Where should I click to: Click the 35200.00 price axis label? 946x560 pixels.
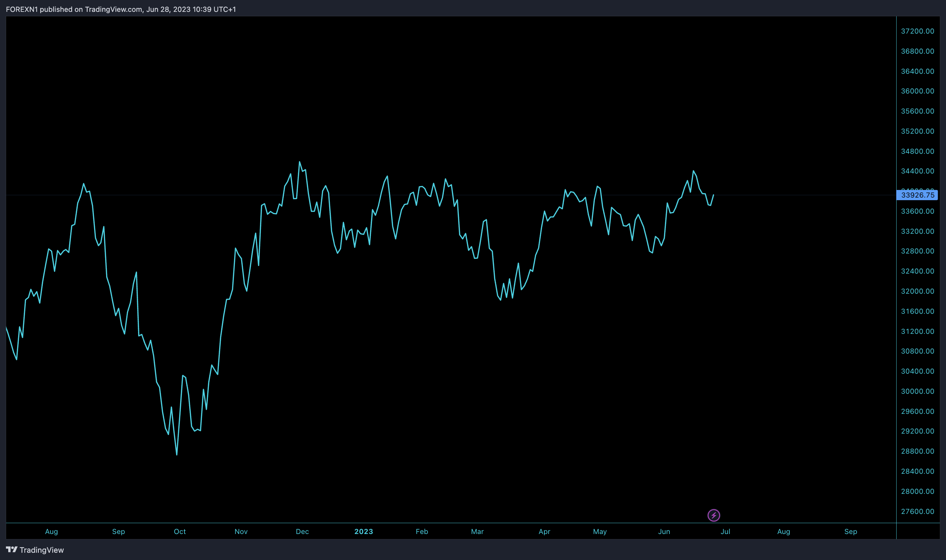(917, 131)
